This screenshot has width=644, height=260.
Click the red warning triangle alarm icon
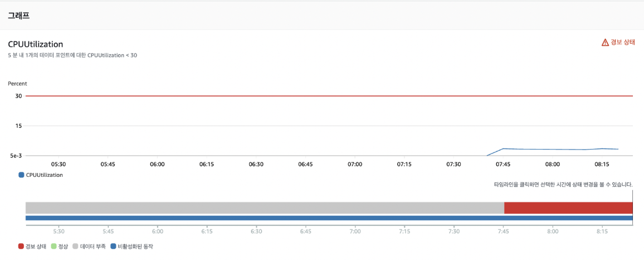coord(605,42)
